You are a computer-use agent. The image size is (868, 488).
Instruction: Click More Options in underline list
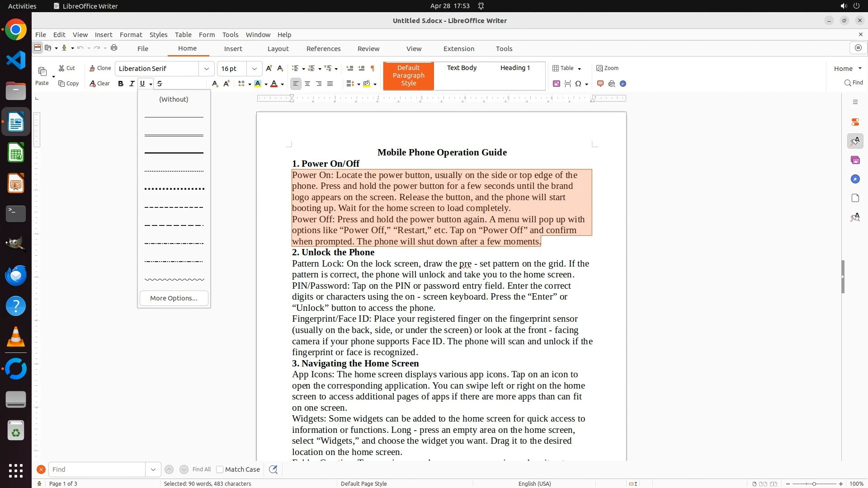(x=174, y=298)
